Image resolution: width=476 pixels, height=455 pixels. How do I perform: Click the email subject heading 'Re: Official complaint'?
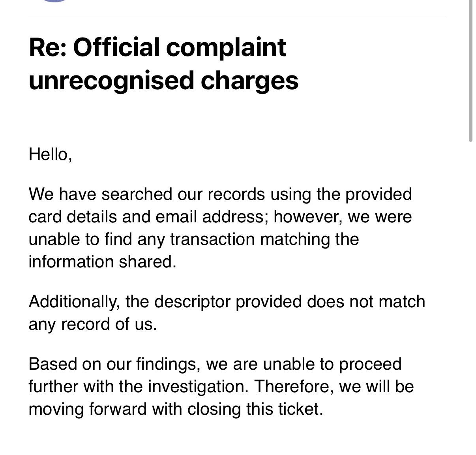point(157,47)
